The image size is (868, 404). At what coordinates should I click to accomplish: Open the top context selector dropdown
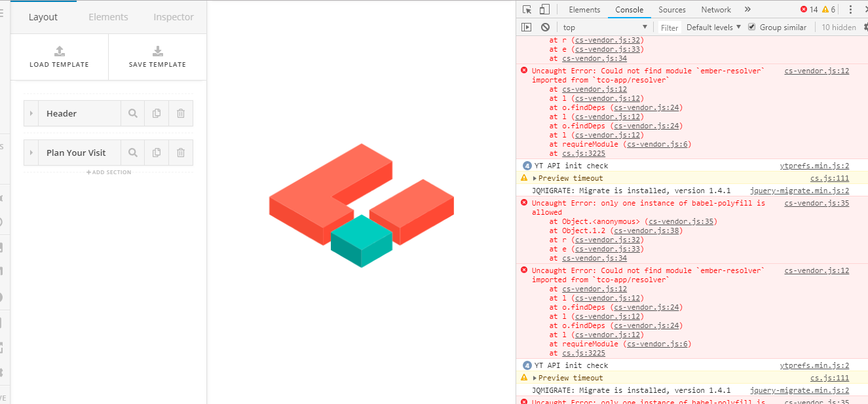[605, 28]
